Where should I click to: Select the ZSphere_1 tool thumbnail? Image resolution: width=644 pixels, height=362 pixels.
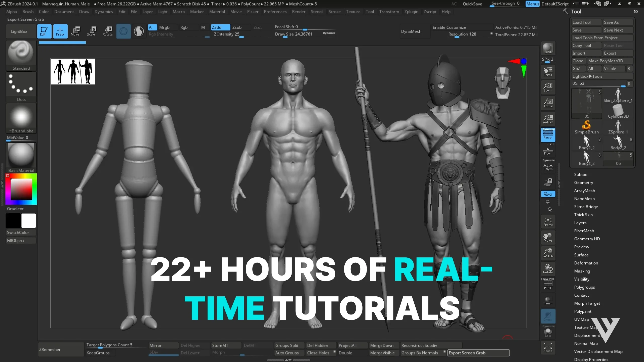619,126
